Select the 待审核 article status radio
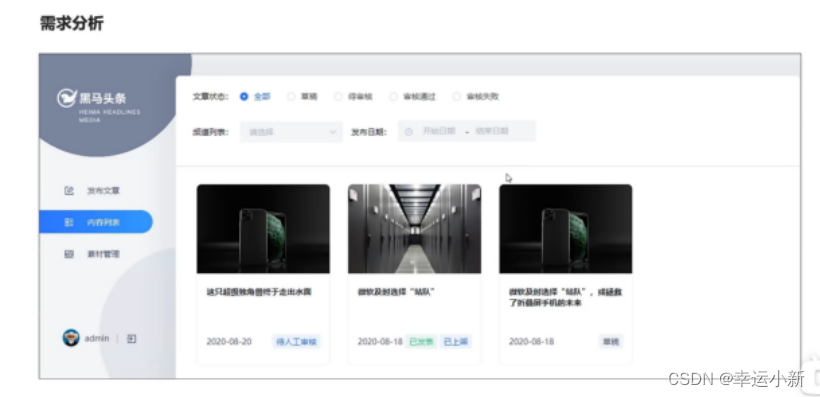The image size is (820, 397). click(338, 96)
